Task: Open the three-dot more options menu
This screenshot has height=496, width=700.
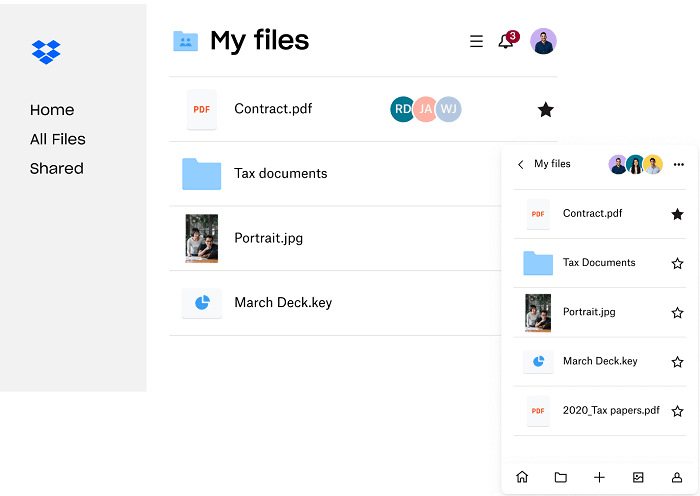Action: pyautogui.click(x=679, y=164)
